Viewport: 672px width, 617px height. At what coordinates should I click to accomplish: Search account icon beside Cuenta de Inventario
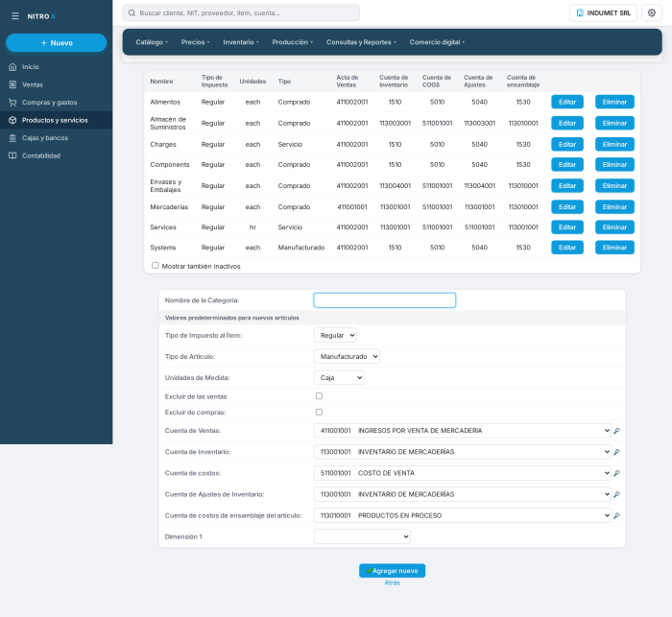pos(616,452)
